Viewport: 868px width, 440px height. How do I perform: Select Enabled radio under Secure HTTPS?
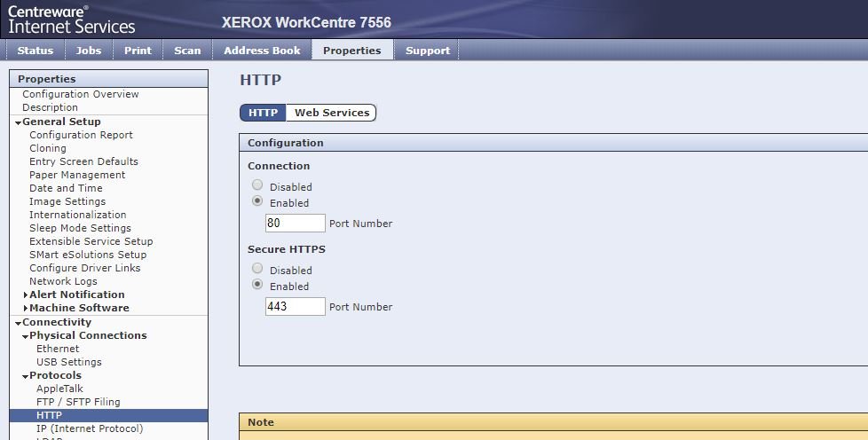pos(257,285)
